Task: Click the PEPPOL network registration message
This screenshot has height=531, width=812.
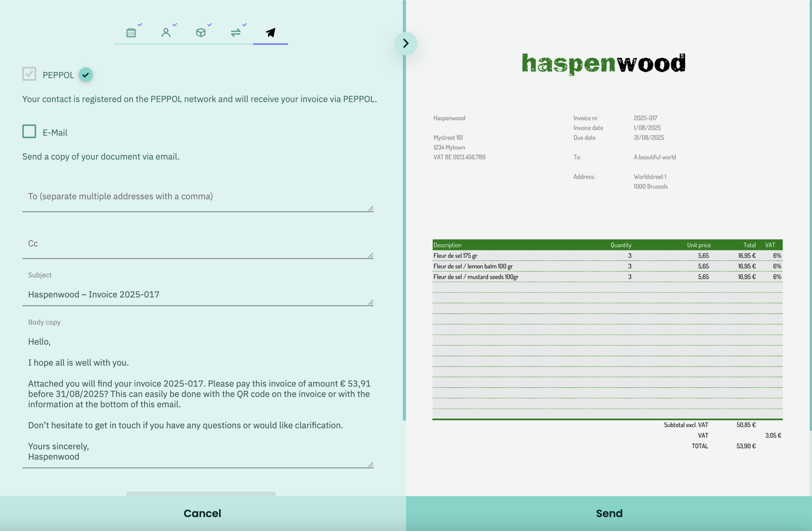Action: (x=200, y=99)
